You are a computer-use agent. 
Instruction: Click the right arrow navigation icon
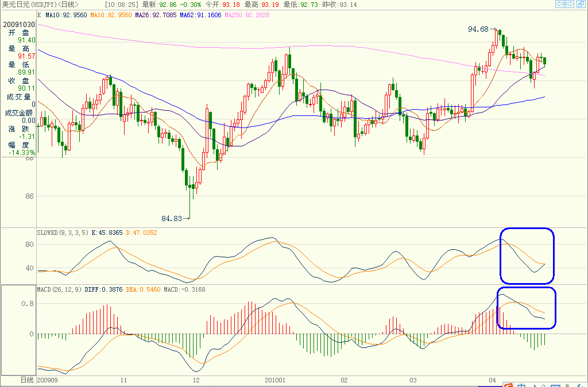569,4
